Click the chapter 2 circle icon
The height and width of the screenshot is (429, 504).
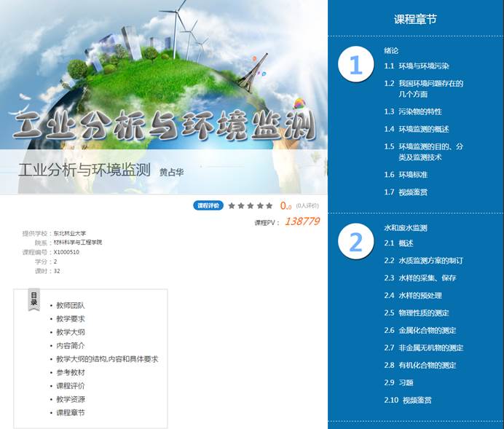click(355, 243)
